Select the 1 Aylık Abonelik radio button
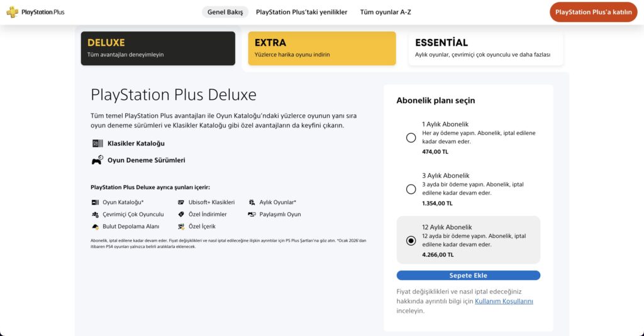This screenshot has width=644, height=336. (x=411, y=138)
